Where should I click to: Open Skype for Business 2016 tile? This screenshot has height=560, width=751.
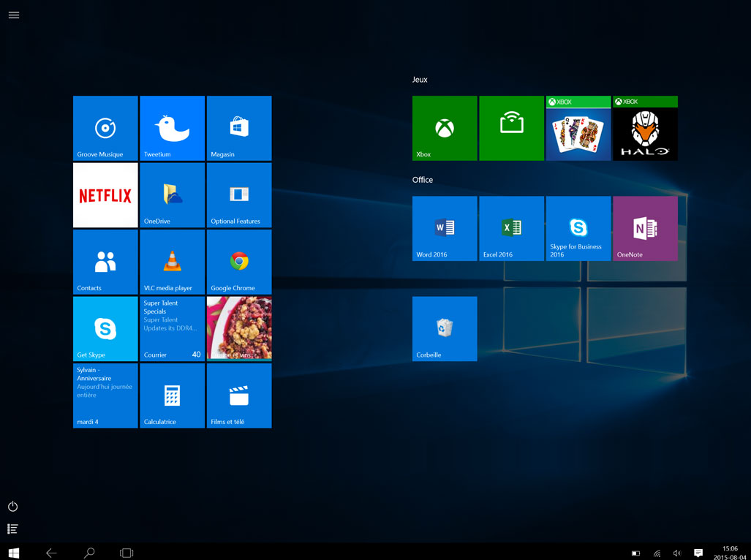578,229
